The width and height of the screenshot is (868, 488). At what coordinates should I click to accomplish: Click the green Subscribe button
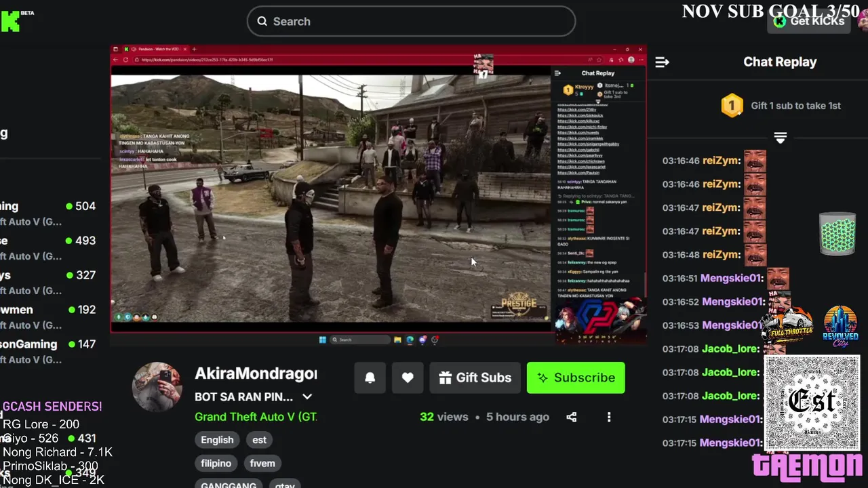[x=576, y=378]
